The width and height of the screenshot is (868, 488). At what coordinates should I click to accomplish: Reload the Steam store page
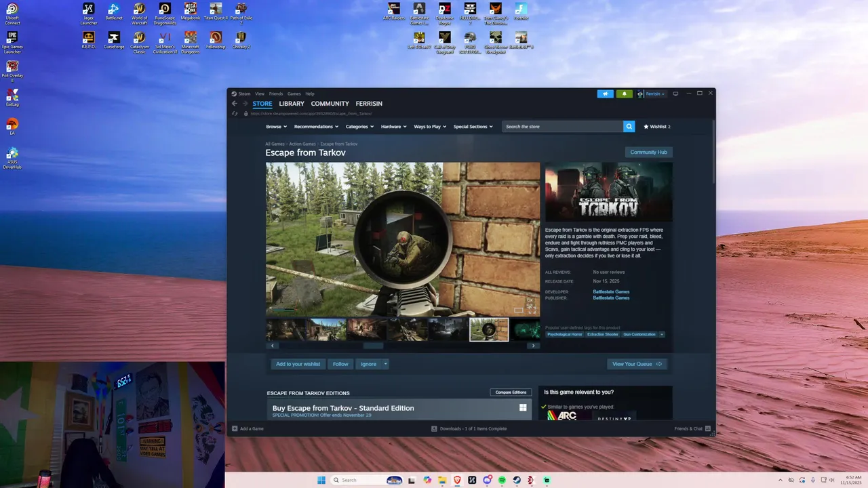[235, 114]
